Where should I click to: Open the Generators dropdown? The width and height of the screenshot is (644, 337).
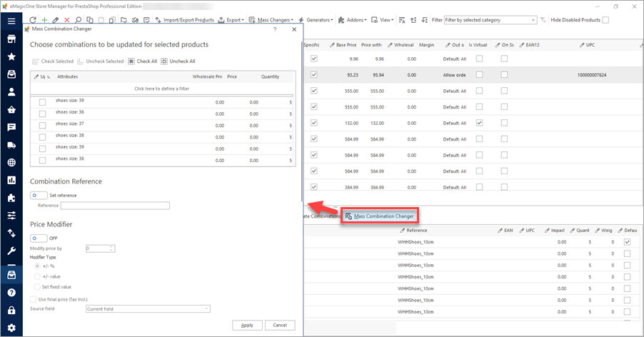(316, 20)
